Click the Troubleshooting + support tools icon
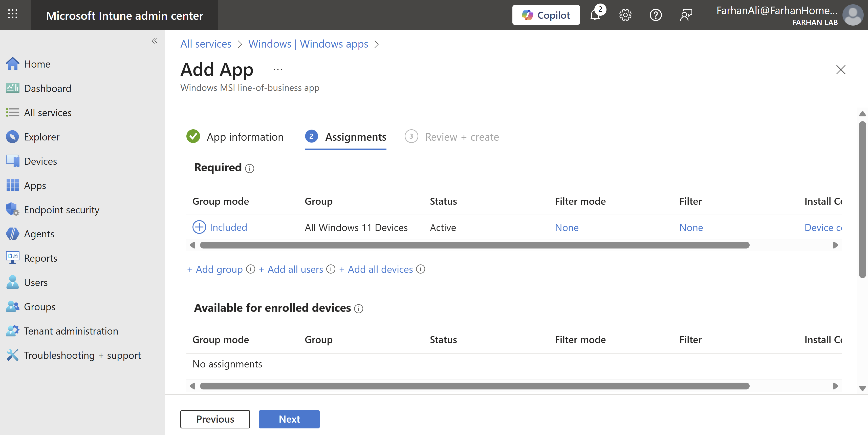This screenshot has height=435, width=868. [x=12, y=355]
